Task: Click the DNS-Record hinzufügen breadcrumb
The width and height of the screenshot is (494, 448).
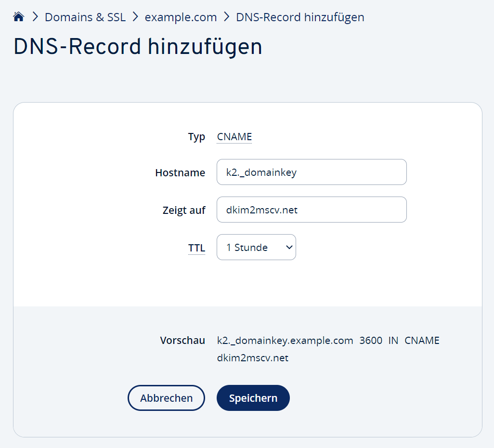Action: click(300, 17)
